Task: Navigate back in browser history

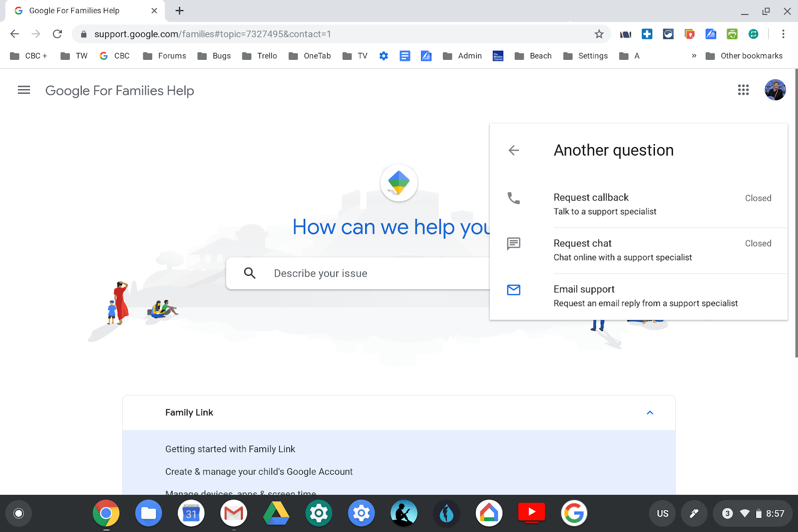Action: 14,34
